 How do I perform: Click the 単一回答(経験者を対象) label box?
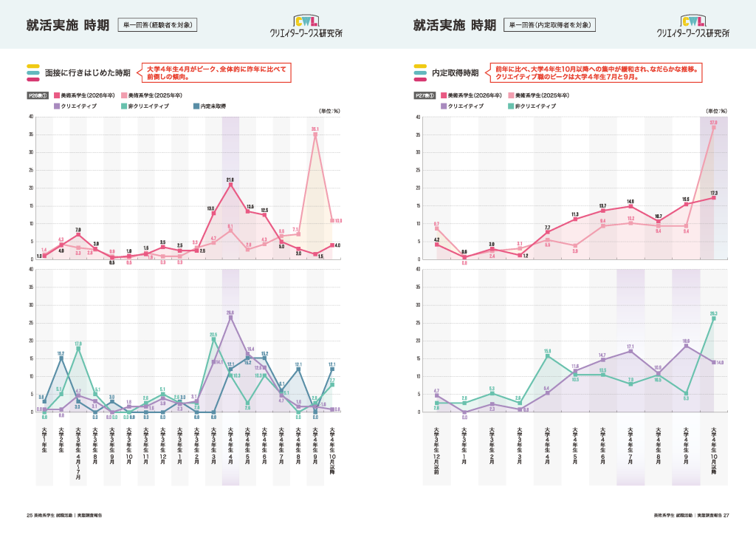[159, 25]
